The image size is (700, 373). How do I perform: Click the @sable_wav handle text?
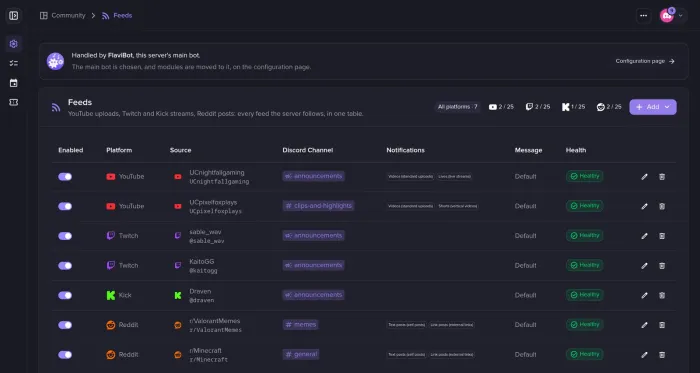(207, 241)
